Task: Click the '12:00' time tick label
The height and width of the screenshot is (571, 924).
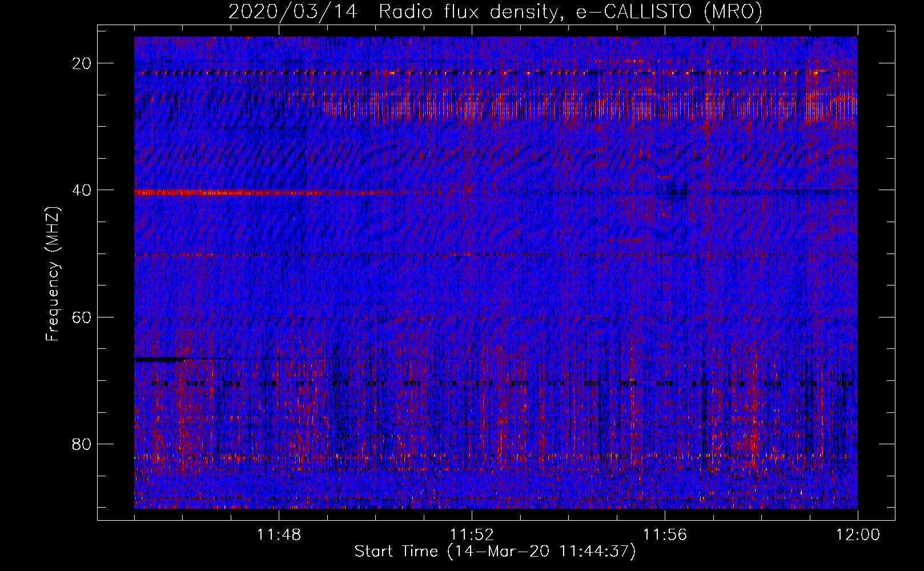Action: coord(858,535)
